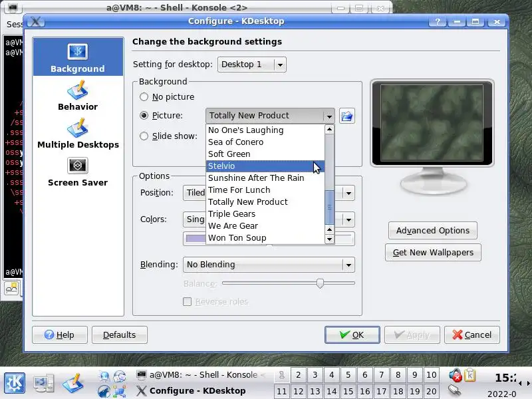Viewport: 532px width, 399px height.
Task: Open the Background settings section
Action: click(x=78, y=57)
